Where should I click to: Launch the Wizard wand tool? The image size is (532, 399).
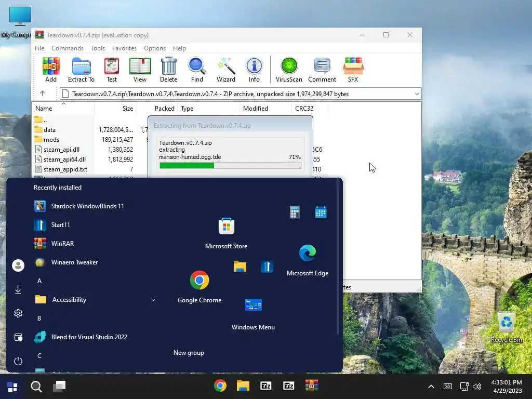coord(226,70)
